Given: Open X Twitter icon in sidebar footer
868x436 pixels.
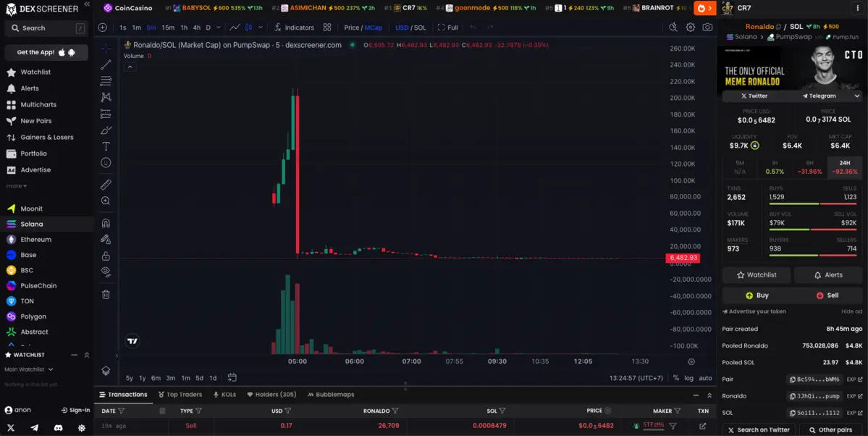Looking at the screenshot, I should tap(11, 428).
